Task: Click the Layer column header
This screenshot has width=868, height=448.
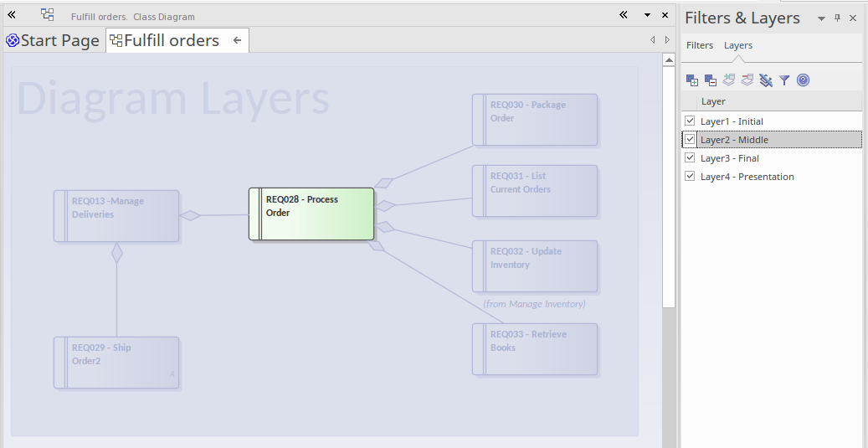Action: pos(779,101)
